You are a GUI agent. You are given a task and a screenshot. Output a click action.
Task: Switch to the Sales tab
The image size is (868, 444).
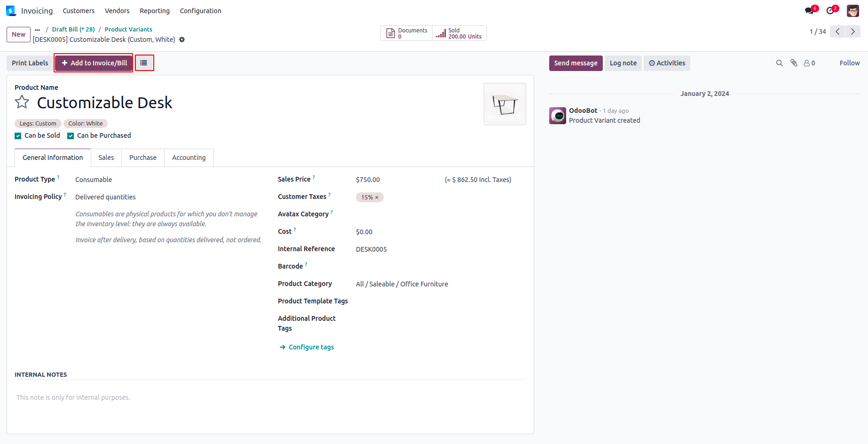click(x=106, y=158)
